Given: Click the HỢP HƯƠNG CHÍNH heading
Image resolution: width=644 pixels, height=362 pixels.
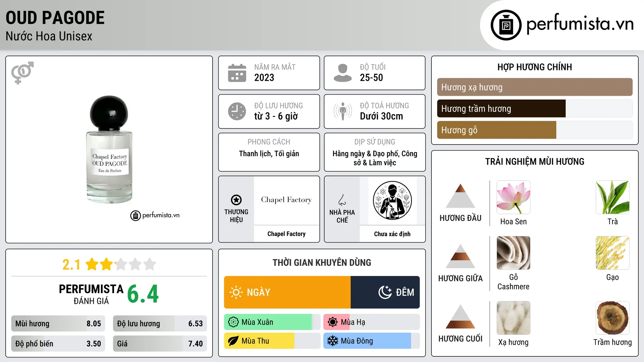Looking at the screenshot, I should (535, 67).
